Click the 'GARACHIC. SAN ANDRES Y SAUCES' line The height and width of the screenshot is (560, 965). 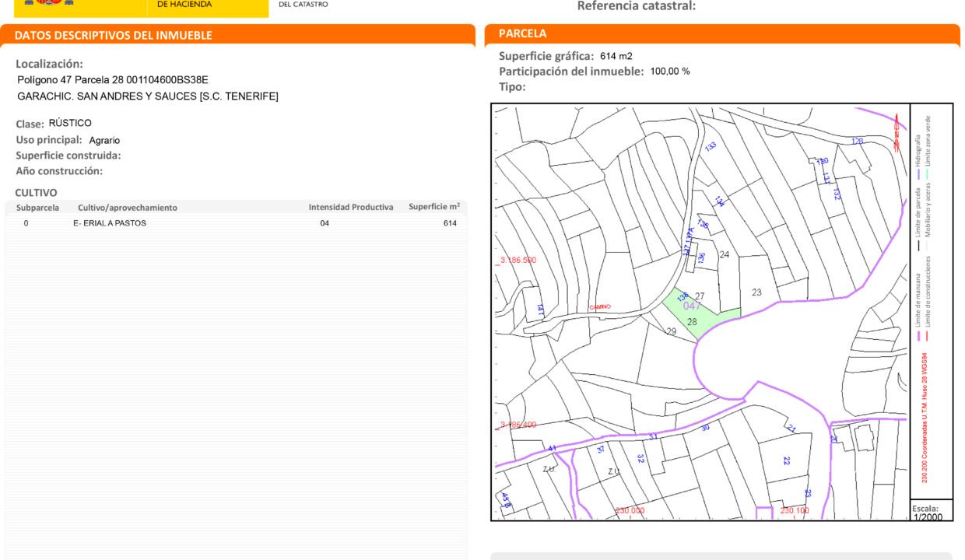pos(148,96)
